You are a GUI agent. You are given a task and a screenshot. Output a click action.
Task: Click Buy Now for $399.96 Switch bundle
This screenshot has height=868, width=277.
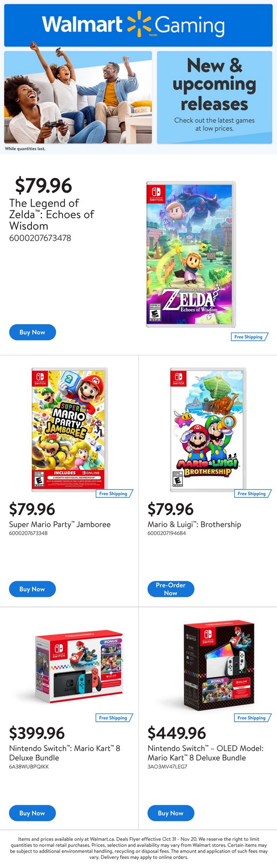coord(33,813)
